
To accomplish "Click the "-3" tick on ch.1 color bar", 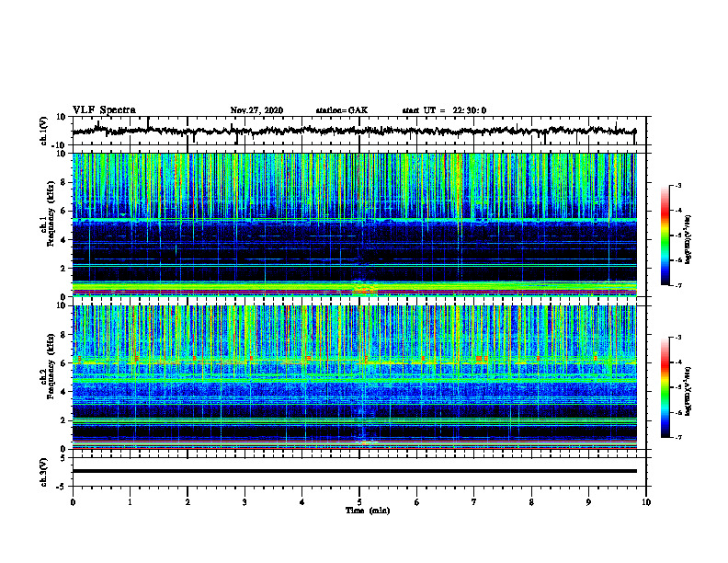I will [678, 186].
